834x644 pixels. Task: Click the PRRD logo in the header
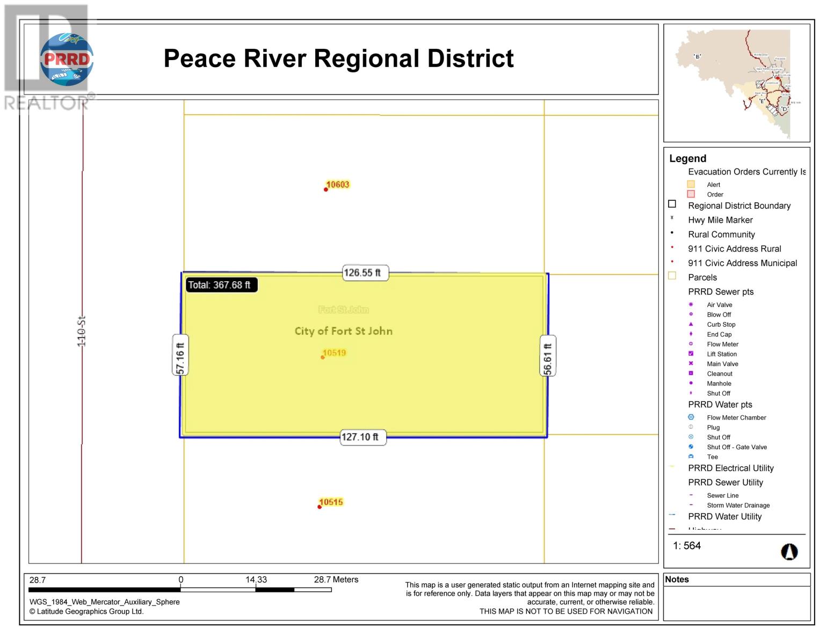(67, 59)
